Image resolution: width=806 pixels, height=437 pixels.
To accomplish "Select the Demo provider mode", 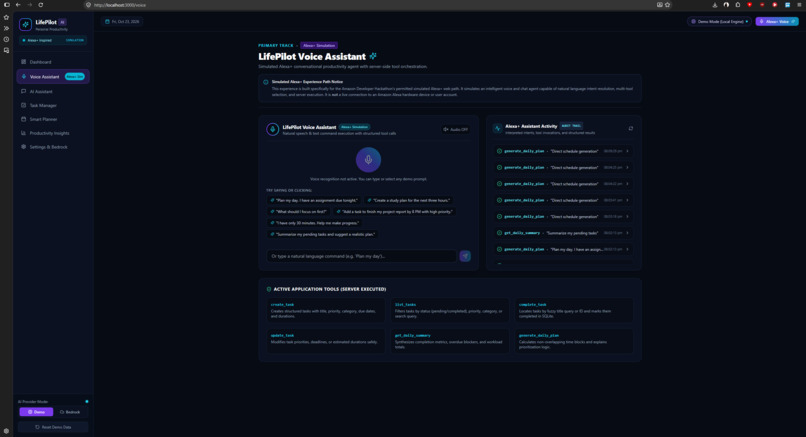I will coord(36,412).
